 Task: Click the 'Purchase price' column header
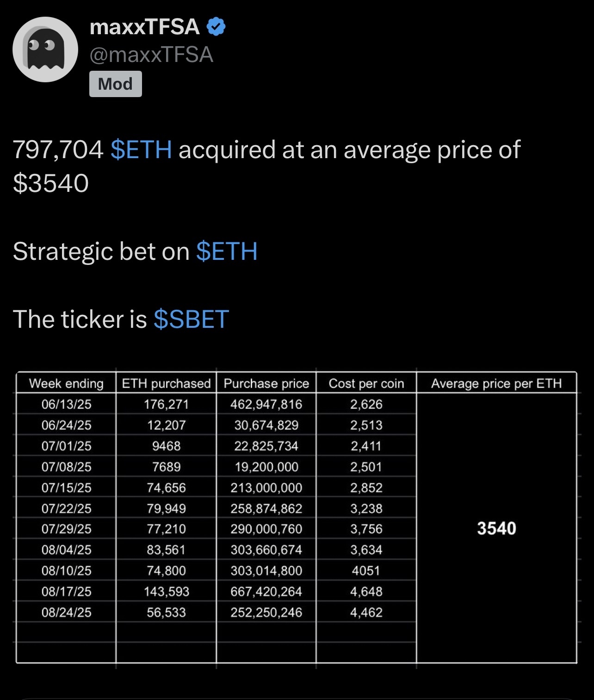pyautogui.click(x=266, y=383)
